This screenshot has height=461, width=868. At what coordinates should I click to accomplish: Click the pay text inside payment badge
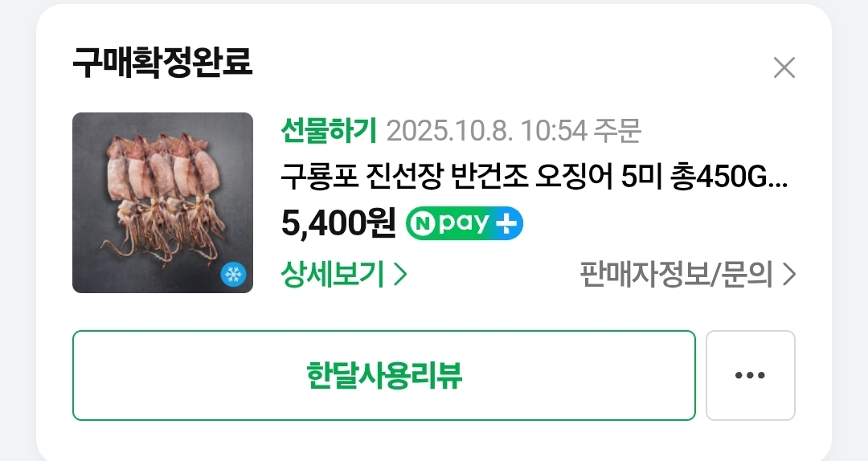464,223
